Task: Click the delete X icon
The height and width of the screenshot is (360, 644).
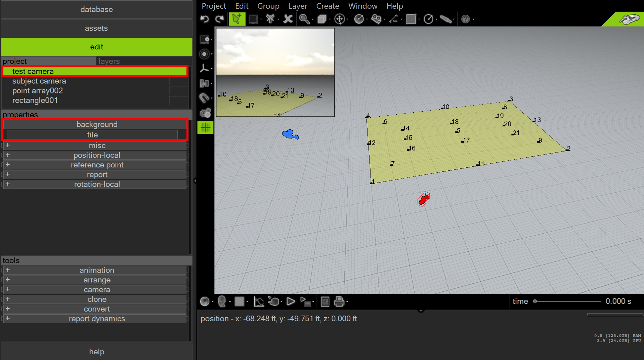Action: 288,19
